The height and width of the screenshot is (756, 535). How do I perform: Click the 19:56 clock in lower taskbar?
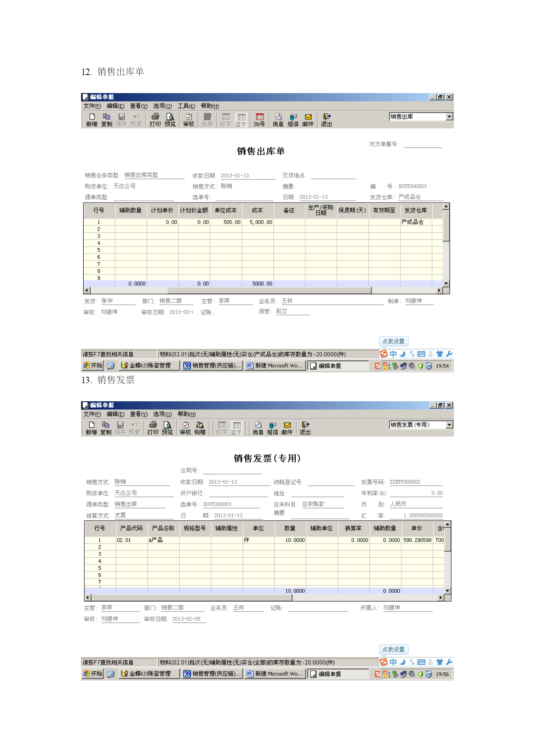pos(442,674)
